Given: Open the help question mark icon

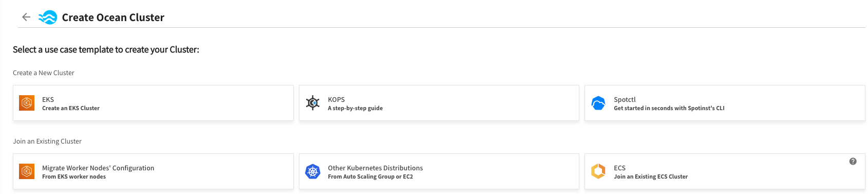Looking at the screenshot, I should point(853,161).
